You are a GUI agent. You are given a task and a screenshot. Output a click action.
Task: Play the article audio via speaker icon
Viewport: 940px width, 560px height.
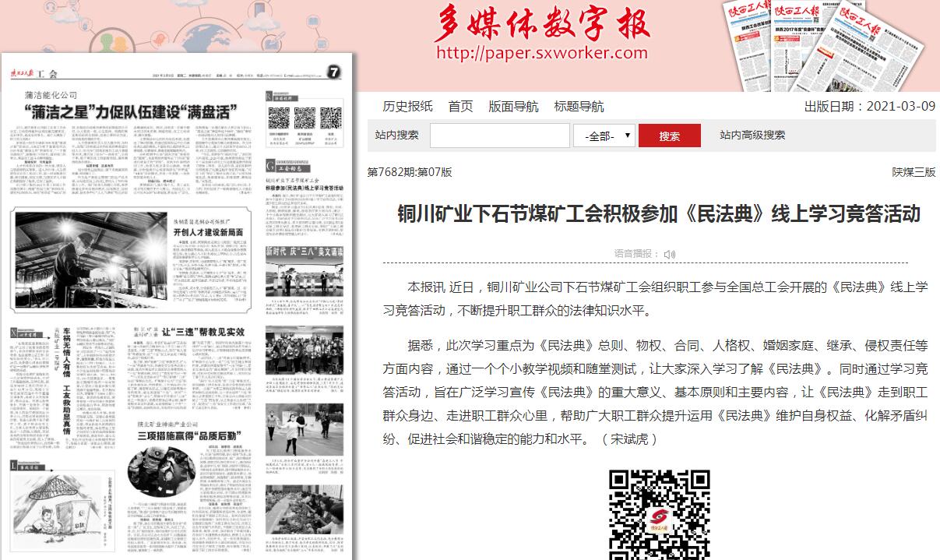[x=670, y=254]
